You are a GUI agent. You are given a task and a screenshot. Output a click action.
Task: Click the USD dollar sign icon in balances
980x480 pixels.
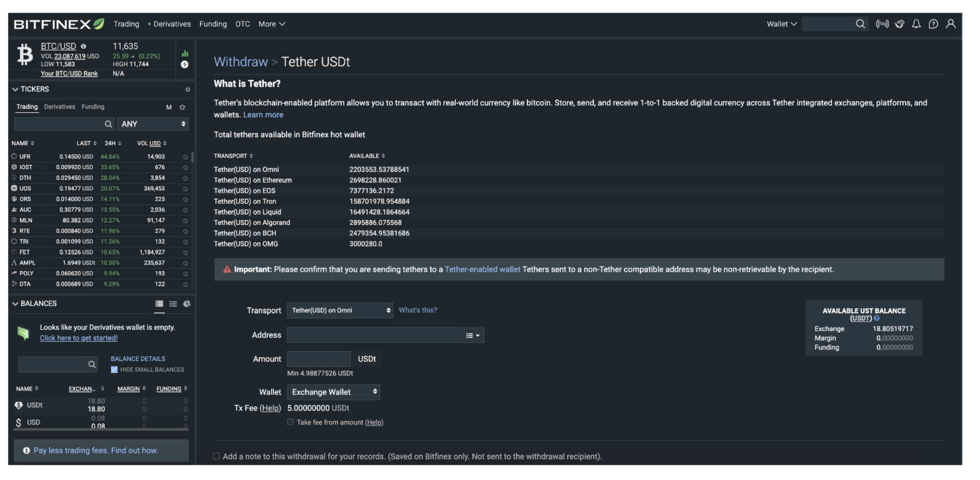click(18, 423)
